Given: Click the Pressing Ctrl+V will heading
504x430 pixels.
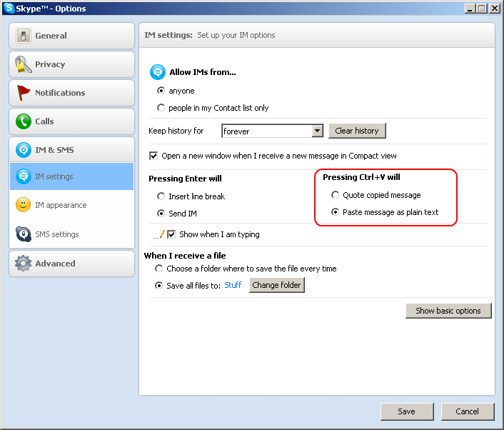Looking at the screenshot, I should click(361, 177).
